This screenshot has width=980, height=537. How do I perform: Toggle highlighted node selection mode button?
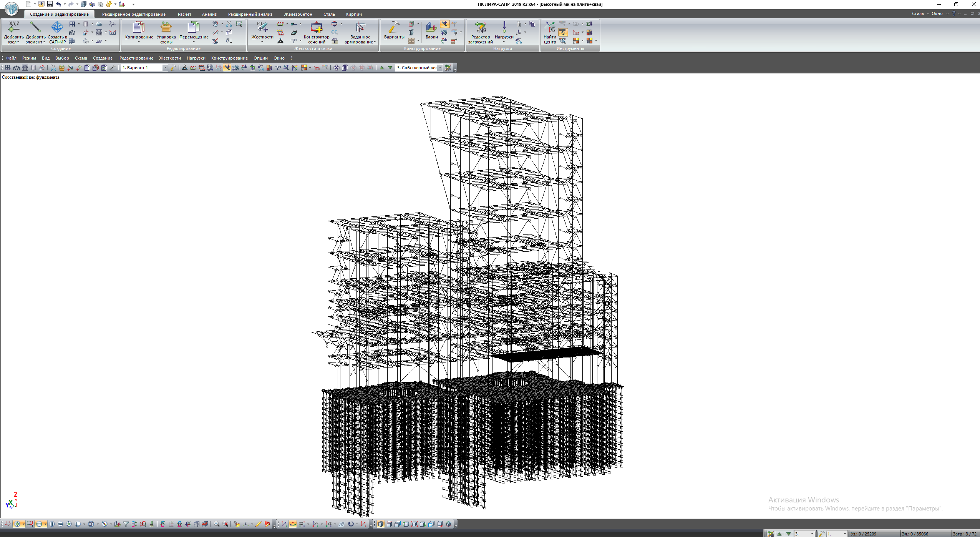17,524
